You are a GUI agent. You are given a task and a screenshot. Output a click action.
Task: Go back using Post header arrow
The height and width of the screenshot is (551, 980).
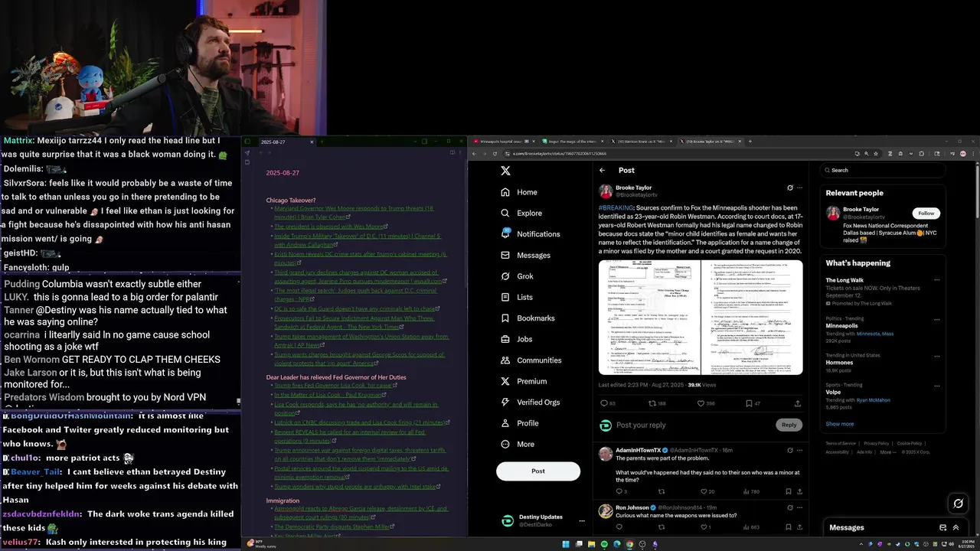pyautogui.click(x=603, y=171)
